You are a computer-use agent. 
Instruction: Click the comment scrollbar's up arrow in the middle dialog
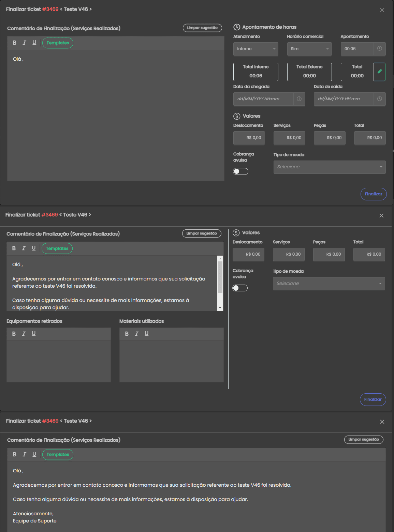click(x=220, y=258)
